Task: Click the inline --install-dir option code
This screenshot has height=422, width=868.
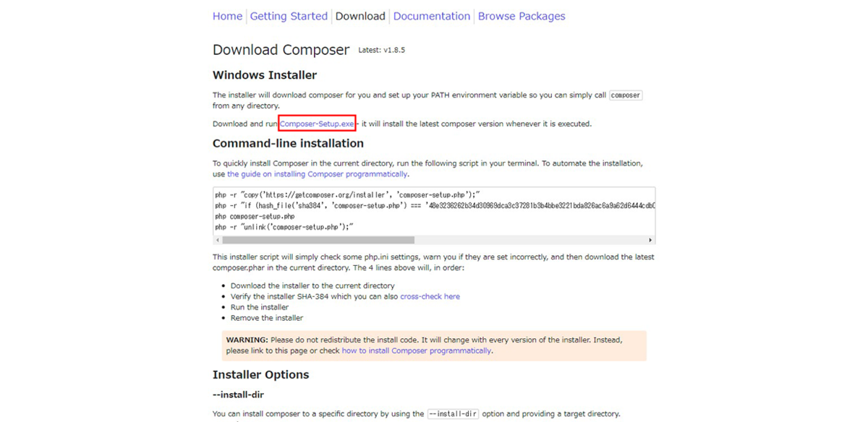Action: pos(454,414)
